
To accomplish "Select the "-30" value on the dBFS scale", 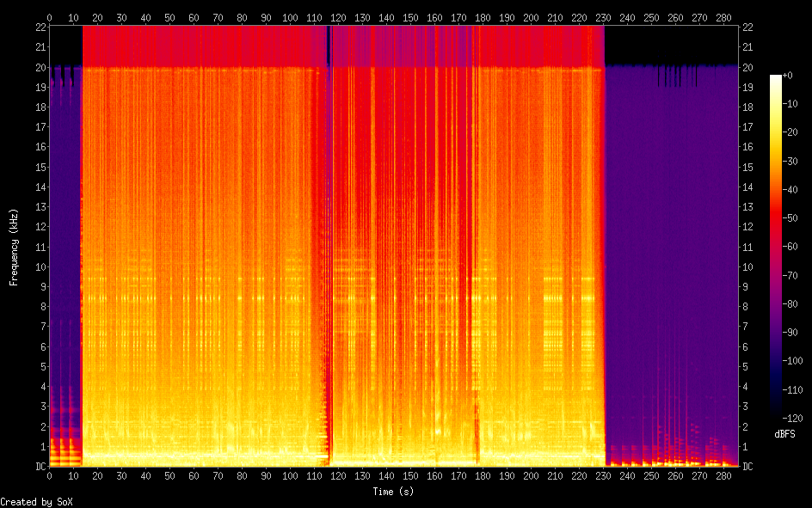I will (x=790, y=162).
